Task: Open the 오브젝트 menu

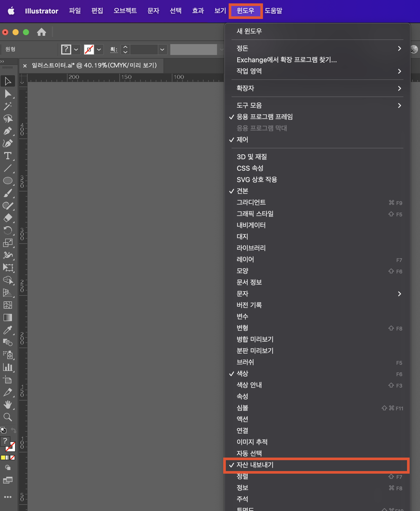Action: click(x=125, y=11)
